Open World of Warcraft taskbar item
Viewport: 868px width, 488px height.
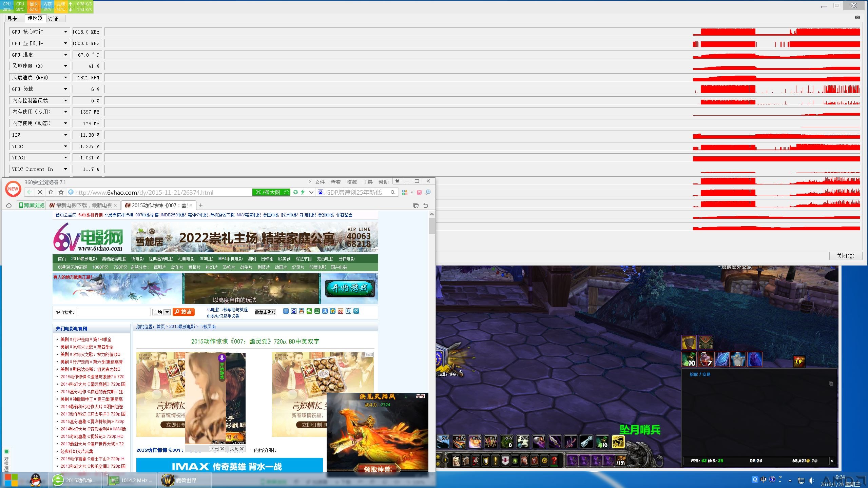186,480
